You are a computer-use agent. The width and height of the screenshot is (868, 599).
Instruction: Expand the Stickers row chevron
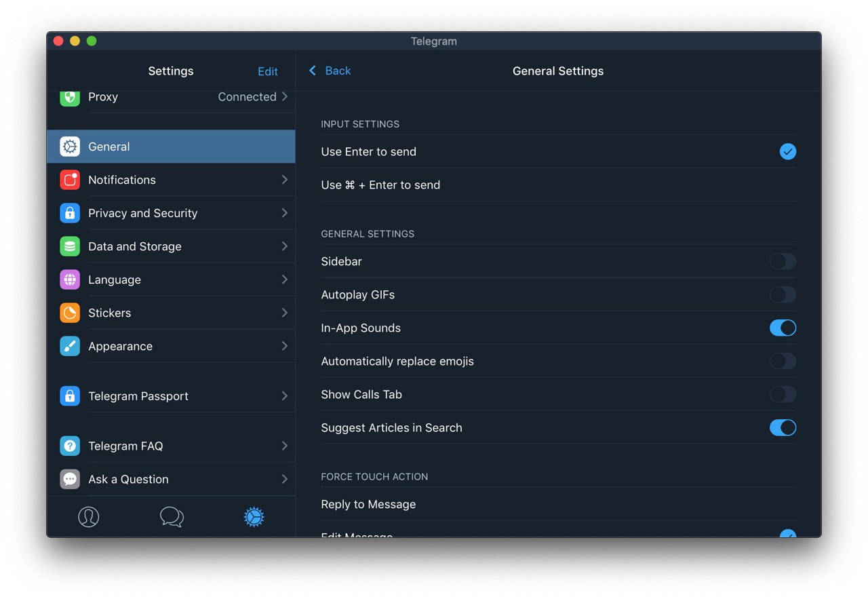285,313
